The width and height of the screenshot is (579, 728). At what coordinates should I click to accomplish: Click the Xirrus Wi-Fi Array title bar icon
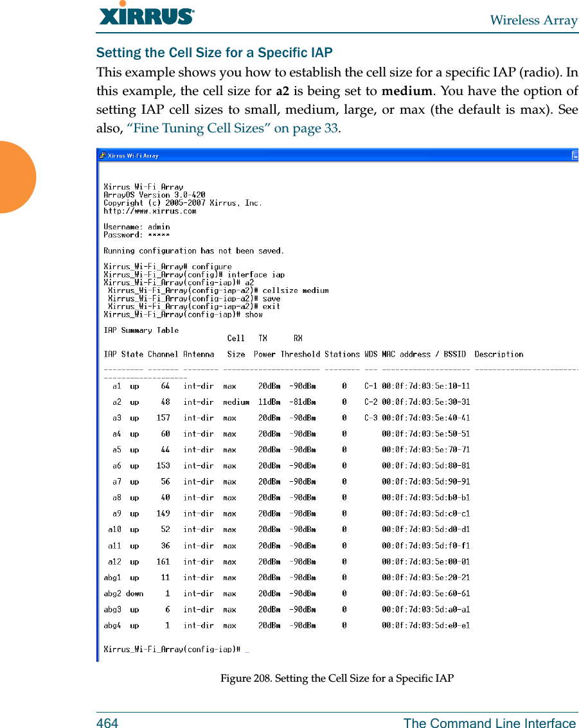(x=102, y=155)
